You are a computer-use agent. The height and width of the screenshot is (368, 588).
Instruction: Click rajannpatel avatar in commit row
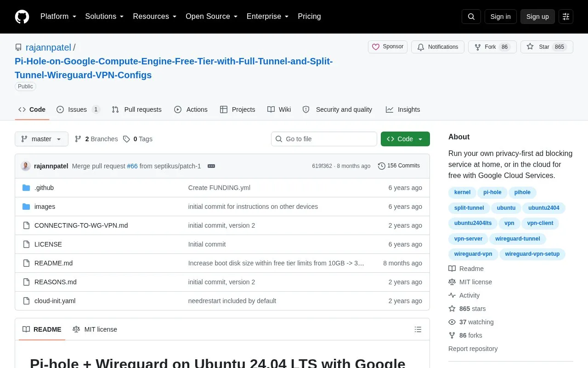26,166
